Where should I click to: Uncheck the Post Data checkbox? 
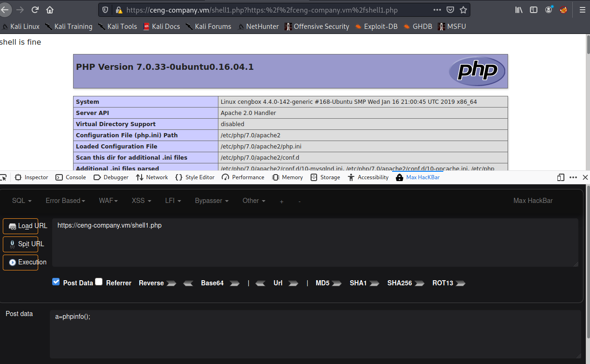[x=56, y=282]
